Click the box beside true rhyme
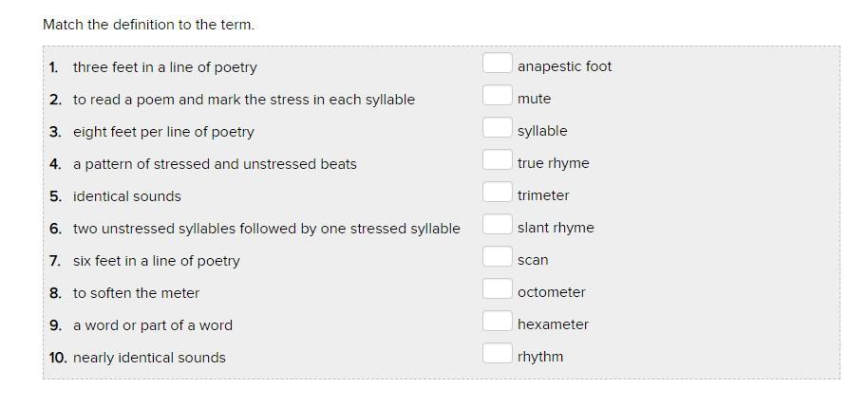The width and height of the screenshot is (868, 407). 497,160
